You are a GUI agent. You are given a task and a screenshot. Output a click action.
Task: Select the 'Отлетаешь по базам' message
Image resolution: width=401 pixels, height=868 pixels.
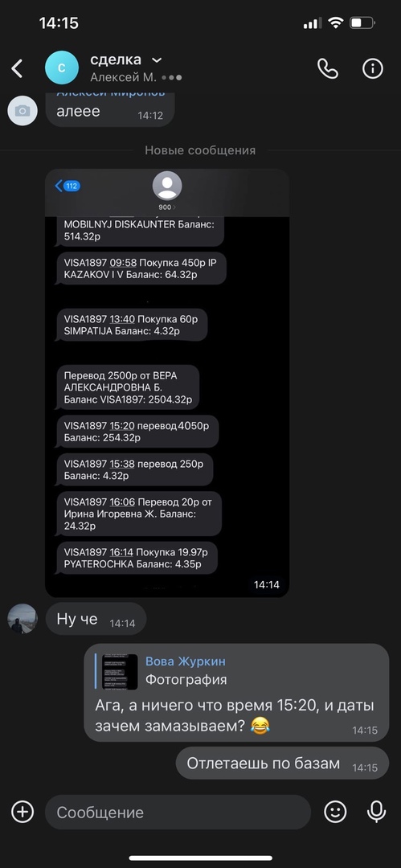point(283,763)
